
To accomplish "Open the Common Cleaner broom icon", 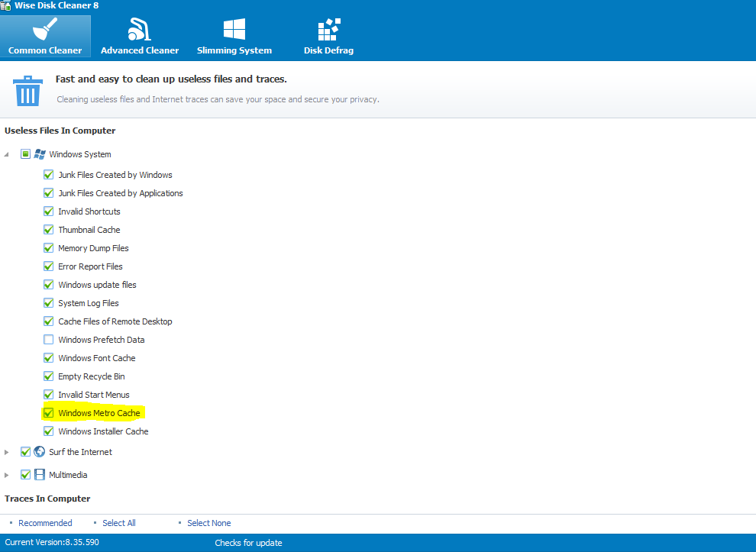I will click(x=45, y=29).
